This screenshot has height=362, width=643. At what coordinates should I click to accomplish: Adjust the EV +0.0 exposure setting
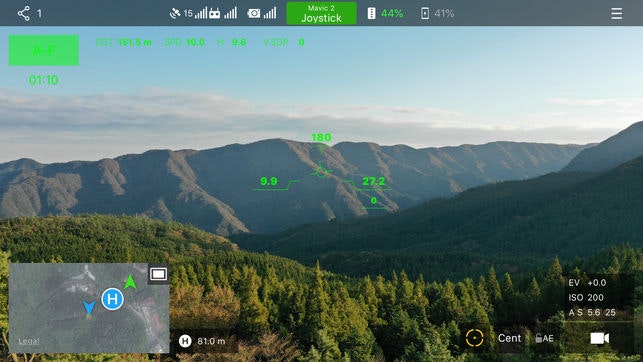587,283
